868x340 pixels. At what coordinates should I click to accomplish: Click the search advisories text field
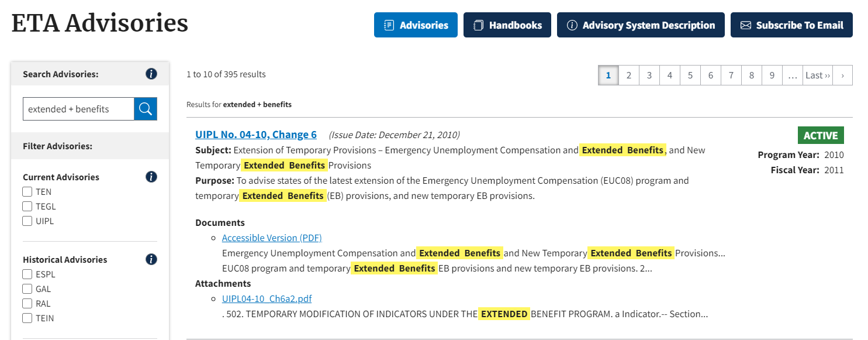78,109
